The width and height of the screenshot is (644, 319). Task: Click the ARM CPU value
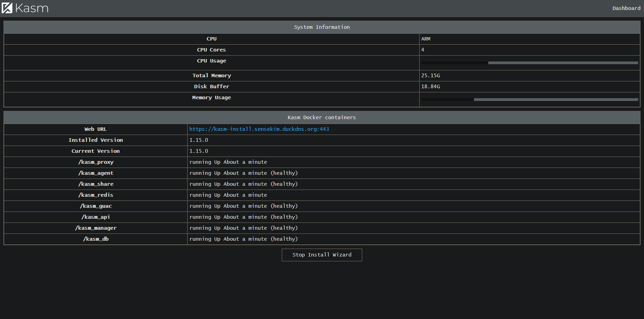(x=426, y=39)
